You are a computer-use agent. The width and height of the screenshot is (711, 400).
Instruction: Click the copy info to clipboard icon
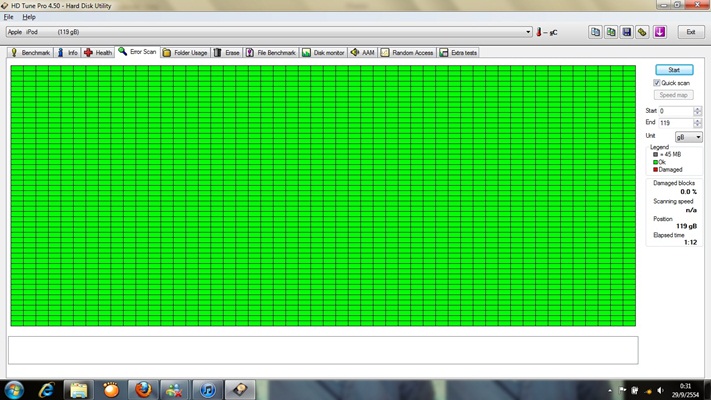[x=595, y=32]
